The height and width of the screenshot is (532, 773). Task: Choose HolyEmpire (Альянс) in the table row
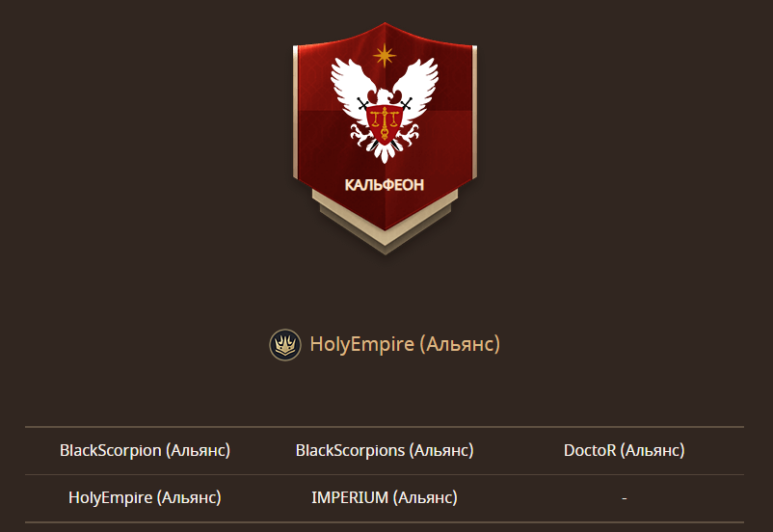145,497
